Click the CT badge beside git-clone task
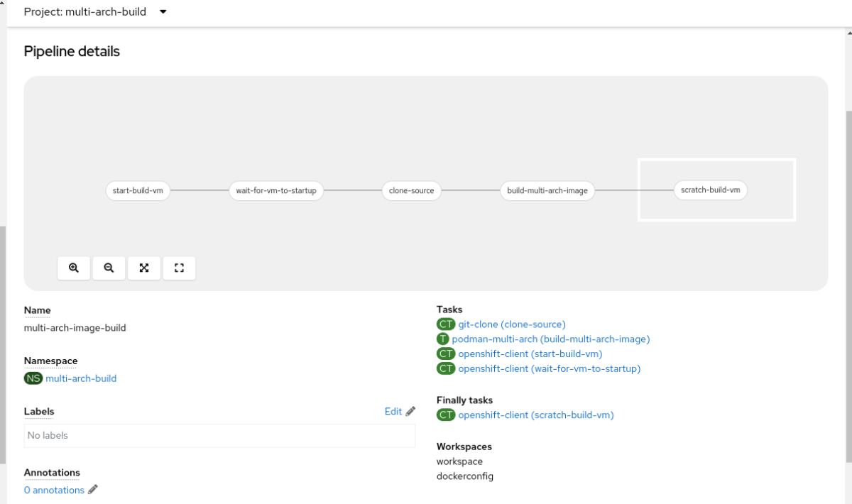 tap(445, 324)
